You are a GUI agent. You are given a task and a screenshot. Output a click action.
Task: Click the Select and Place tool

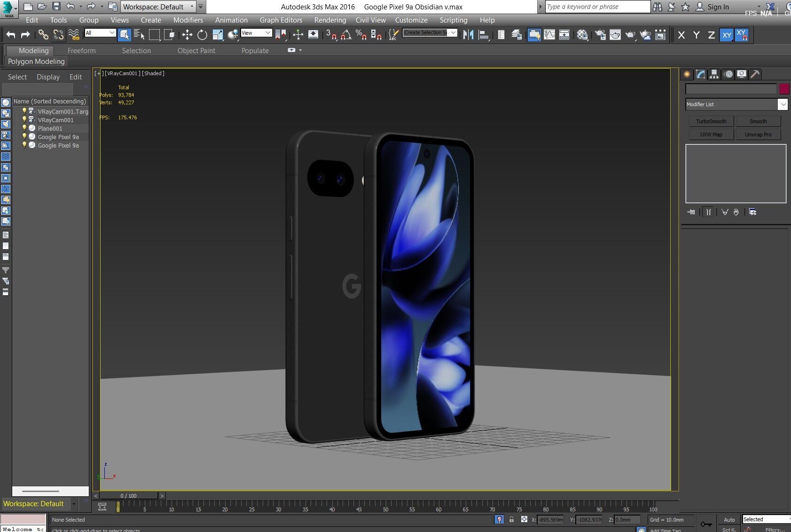(x=233, y=35)
